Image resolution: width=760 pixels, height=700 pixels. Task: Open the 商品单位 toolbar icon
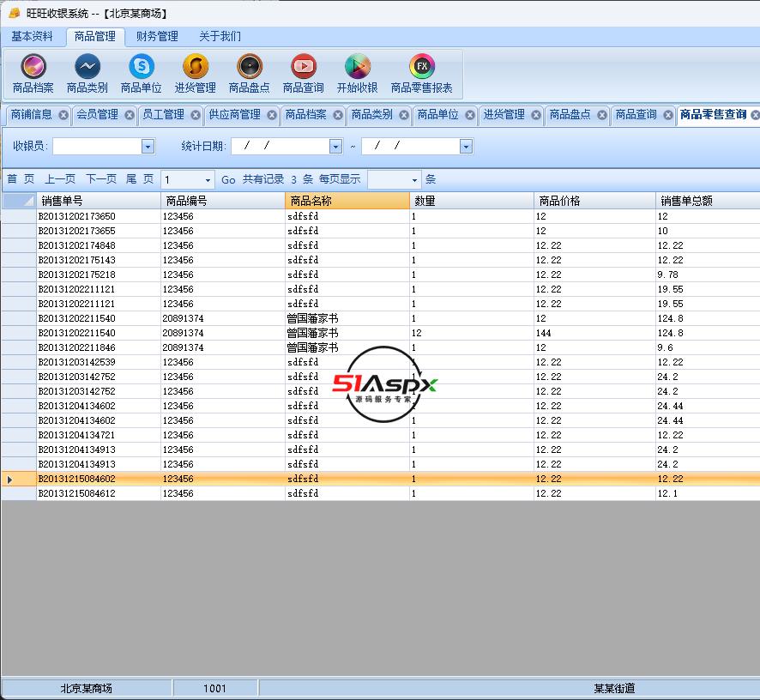(x=141, y=74)
